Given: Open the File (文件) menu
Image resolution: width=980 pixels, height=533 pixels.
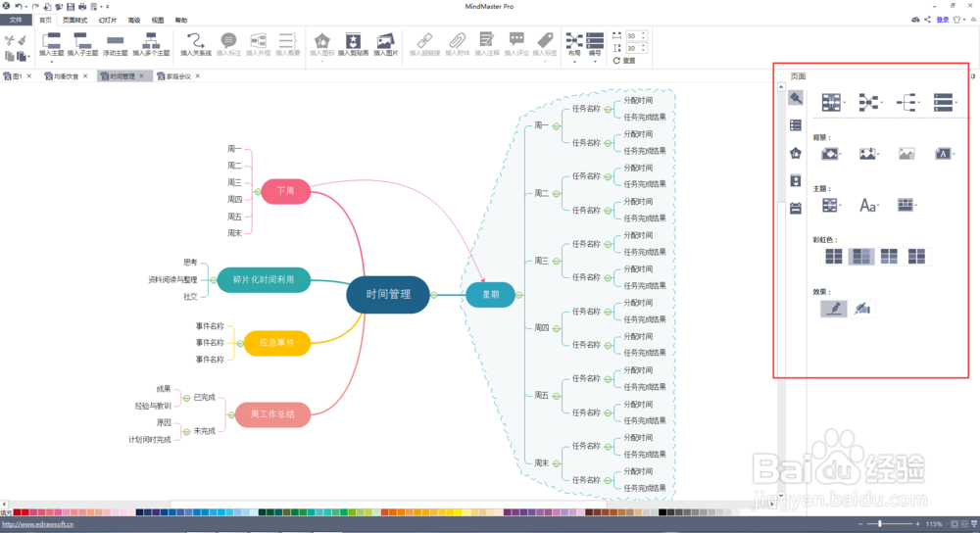Looking at the screenshot, I should [16, 20].
